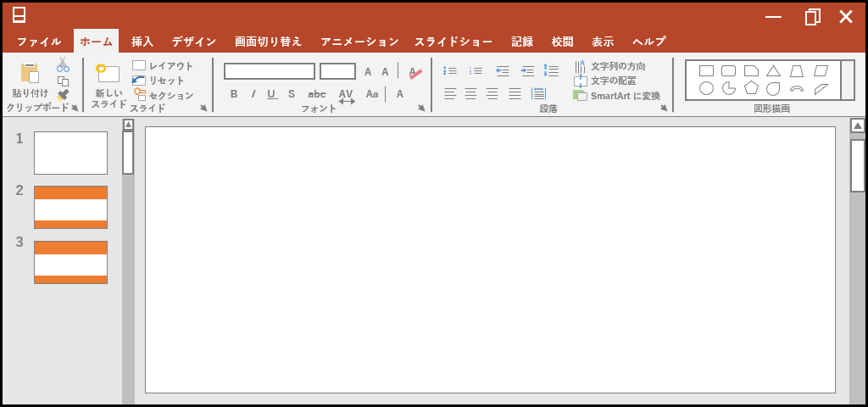868x407 pixels.
Task: Click the main editor scroll-up arrow
Action: point(858,126)
